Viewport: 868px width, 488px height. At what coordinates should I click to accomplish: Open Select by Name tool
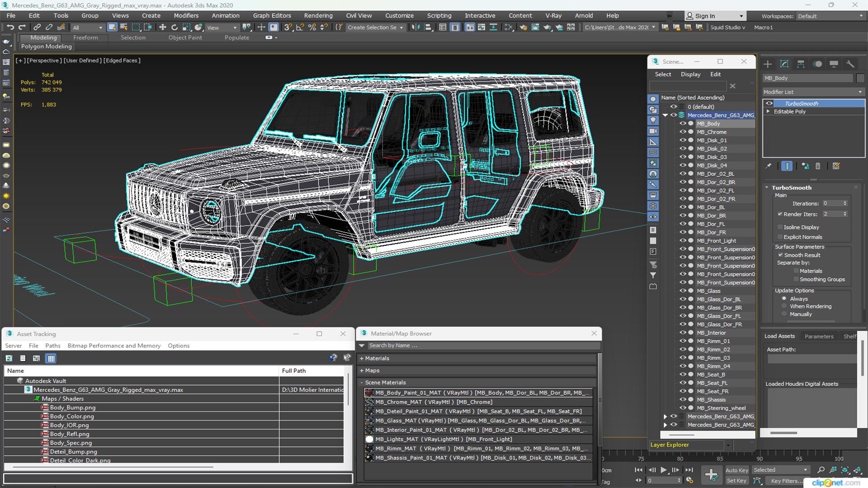click(124, 28)
